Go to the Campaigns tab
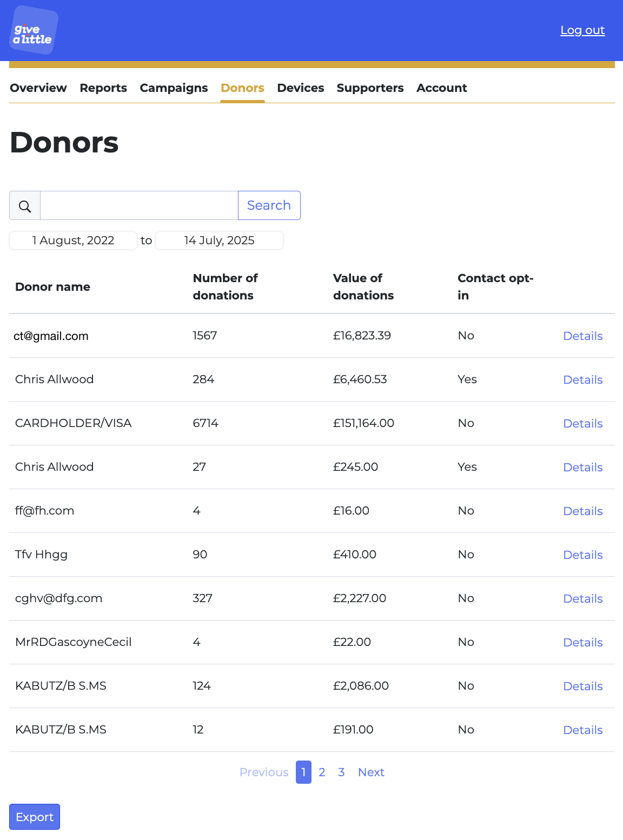The width and height of the screenshot is (623, 840). [174, 88]
